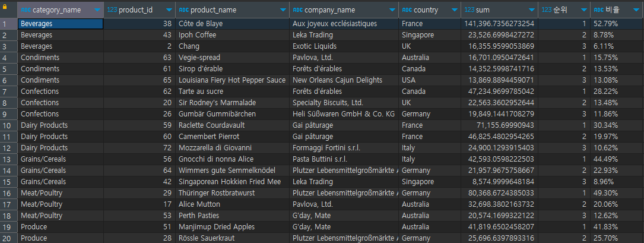Screen dimensions: 644x243
Task: Select row number 7 header
Action: [9, 91]
